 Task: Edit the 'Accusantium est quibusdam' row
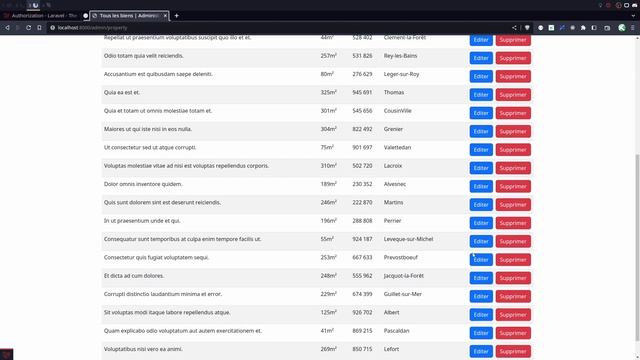pyautogui.click(x=481, y=76)
